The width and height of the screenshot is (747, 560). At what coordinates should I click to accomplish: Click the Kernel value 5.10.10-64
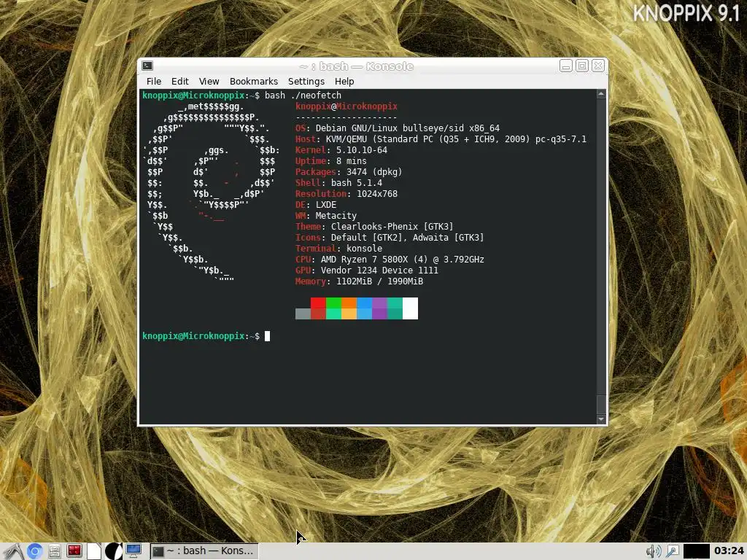(362, 150)
